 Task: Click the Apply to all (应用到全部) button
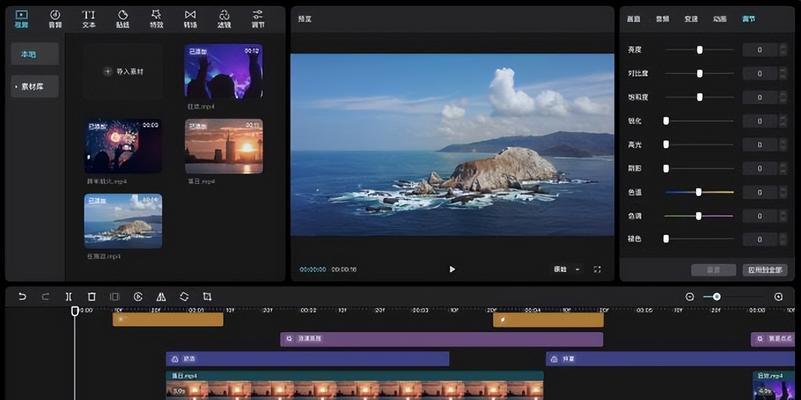(765, 270)
